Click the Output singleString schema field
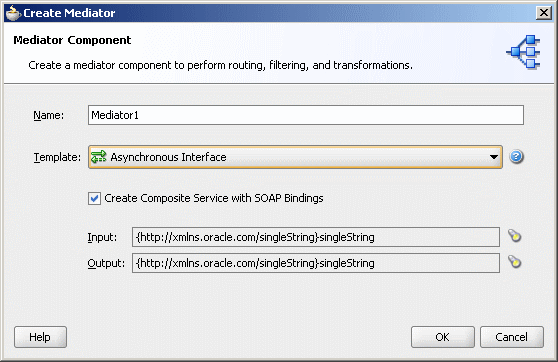This screenshot has height=362, width=558. pyautogui.click(x=316, y=263)
